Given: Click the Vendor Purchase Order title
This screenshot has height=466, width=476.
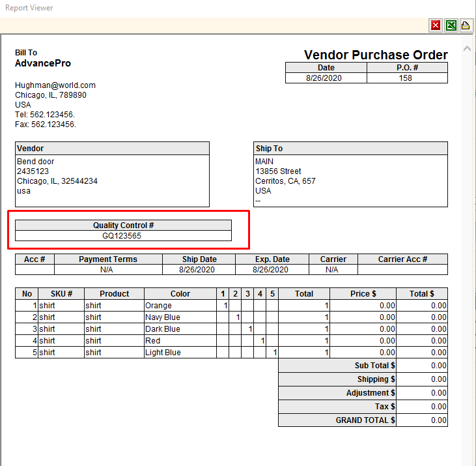Looking at the screenshot, I should (x=376, y=55).
